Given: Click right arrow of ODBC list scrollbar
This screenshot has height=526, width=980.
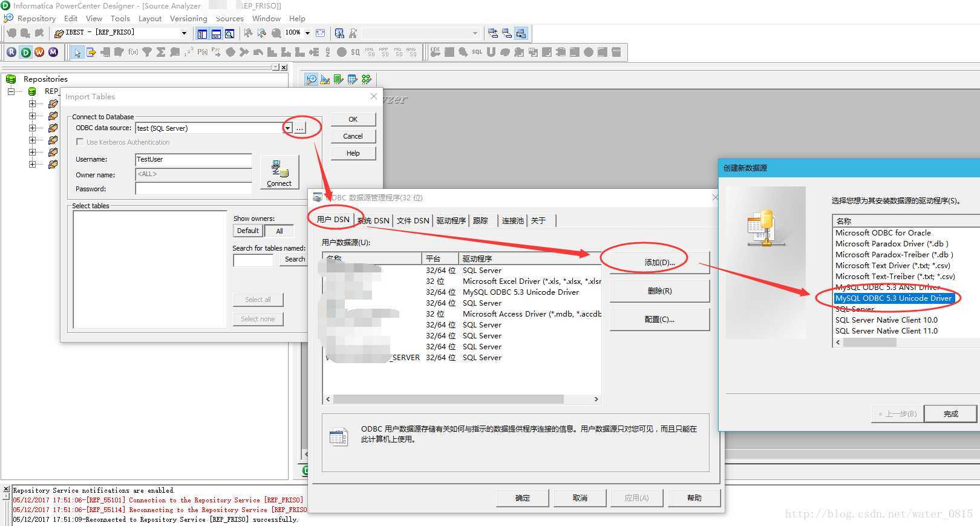Looking at the screenshot, I should [x=596, y=399].
